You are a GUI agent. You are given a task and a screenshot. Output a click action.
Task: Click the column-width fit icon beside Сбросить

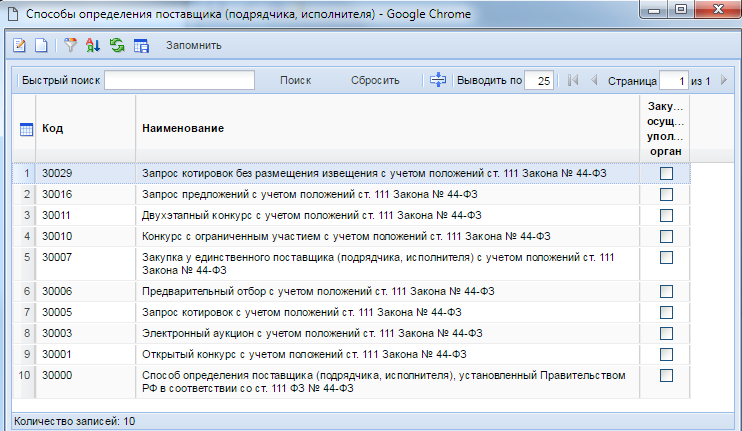coord(437,81)
